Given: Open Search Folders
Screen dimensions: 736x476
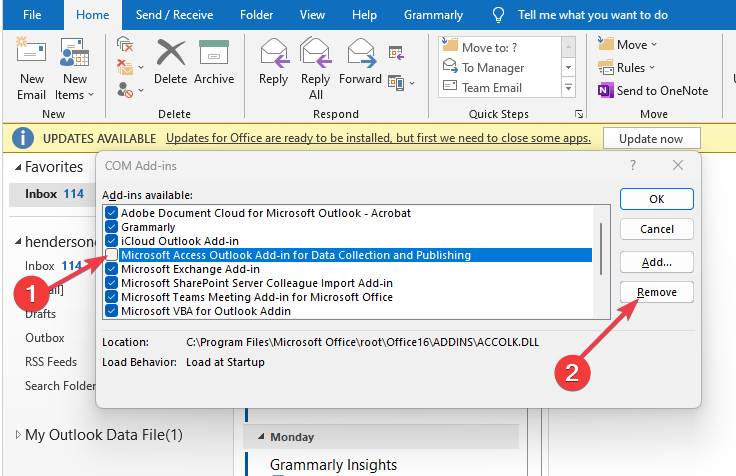Looking at the screenshot, I should [60, 386].
